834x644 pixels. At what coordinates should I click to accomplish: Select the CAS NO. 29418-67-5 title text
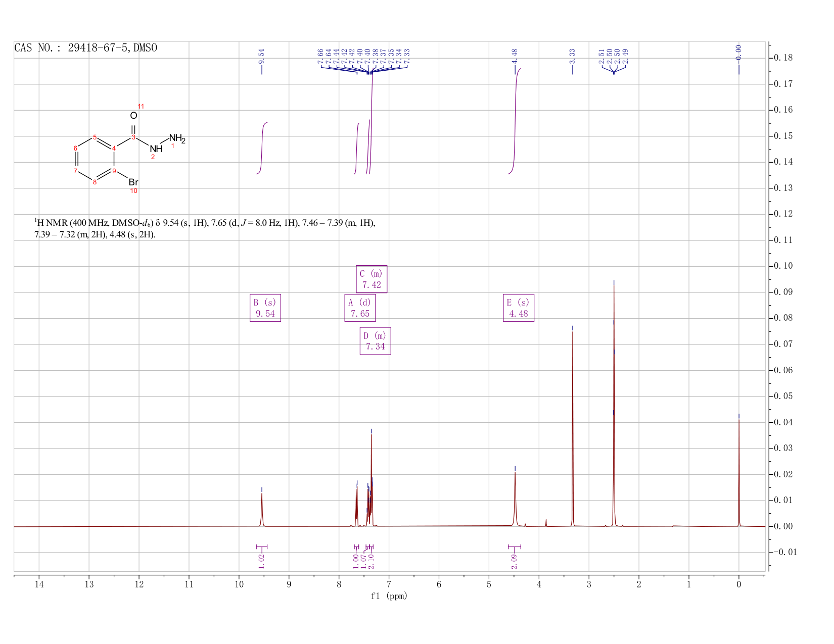(86, 48)
